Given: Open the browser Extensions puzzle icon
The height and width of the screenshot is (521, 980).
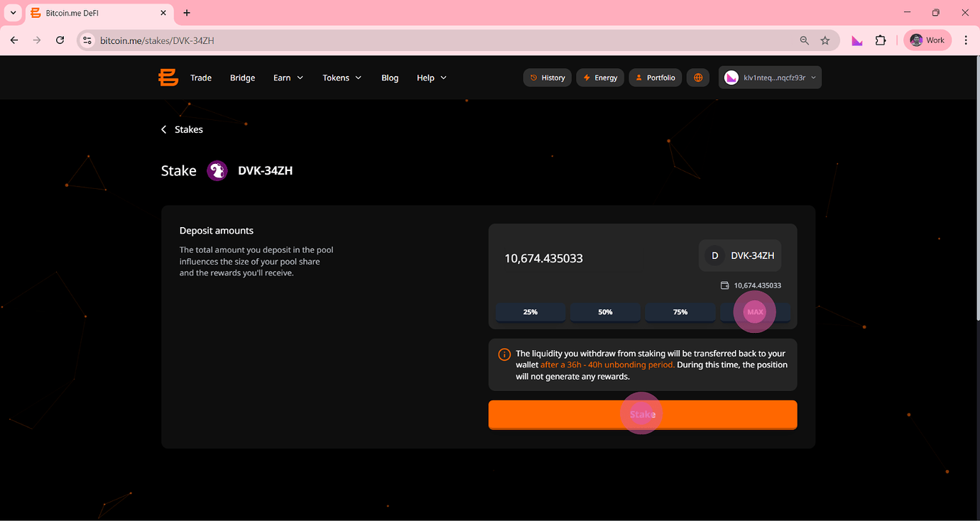Looking at the screenshot, I should [881, 40].
